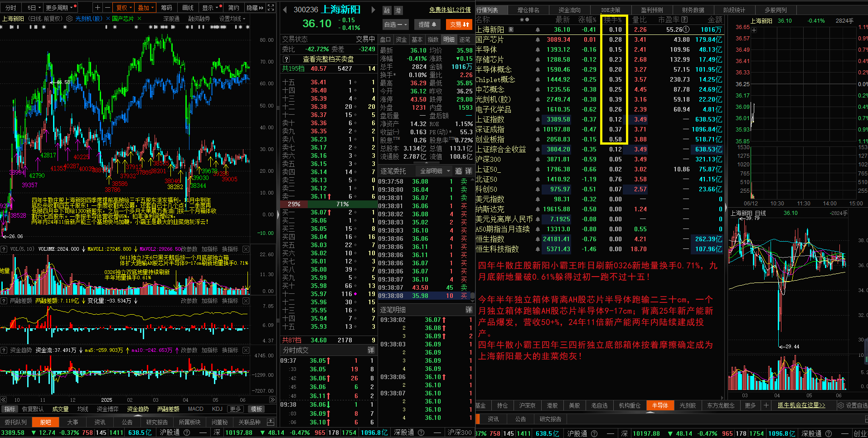Open help icon for 资金趋势 indicator
This screenshot has width=868, height=438.
[4, 350]
